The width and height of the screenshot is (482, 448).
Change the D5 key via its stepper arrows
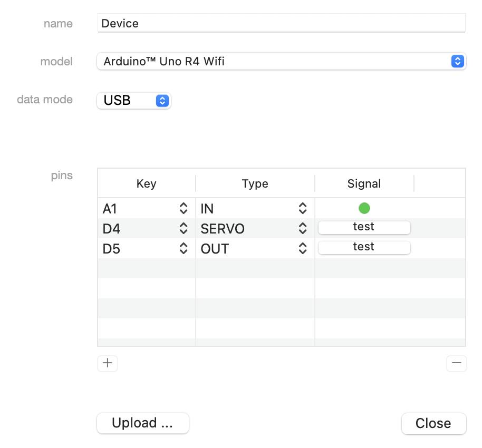184,248
